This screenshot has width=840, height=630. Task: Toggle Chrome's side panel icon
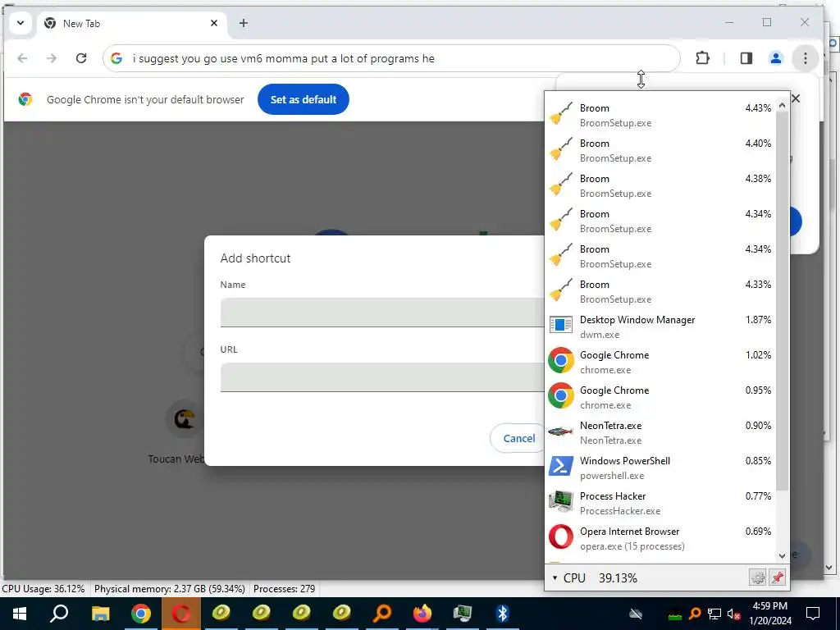click(x=746, y=58)
